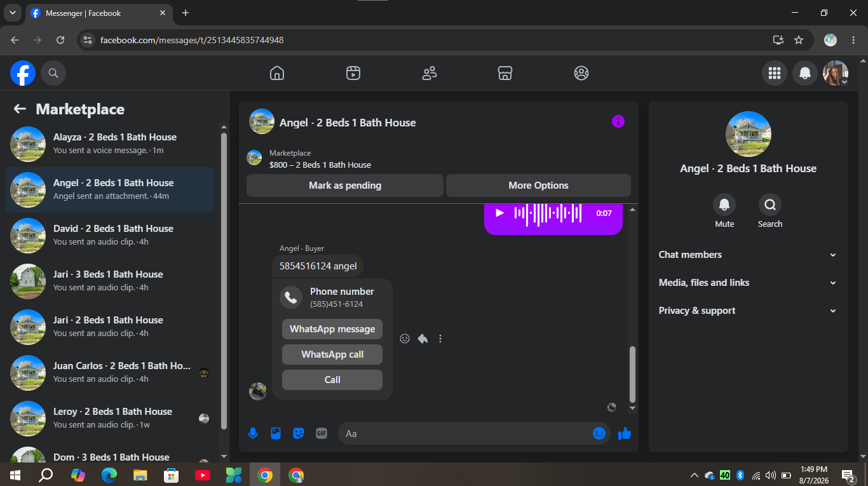
Task: Open the Reels video icon
Action: [353, 73]
